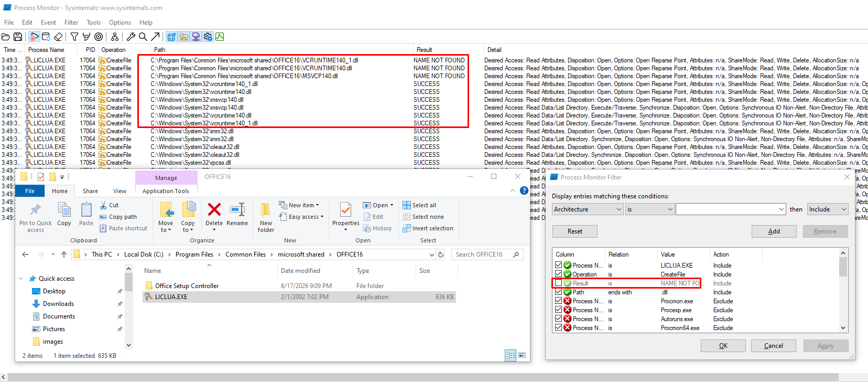Click the wrench tool icon in Procmon toolbar
This screenshot has width=868, height=382.
(131, 37)
